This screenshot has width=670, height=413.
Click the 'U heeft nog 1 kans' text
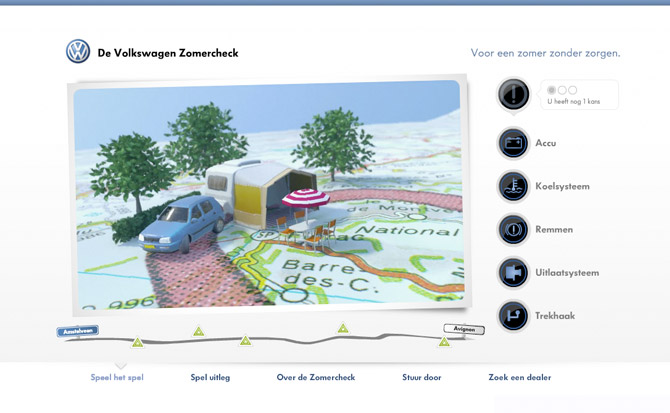[574, 102]
